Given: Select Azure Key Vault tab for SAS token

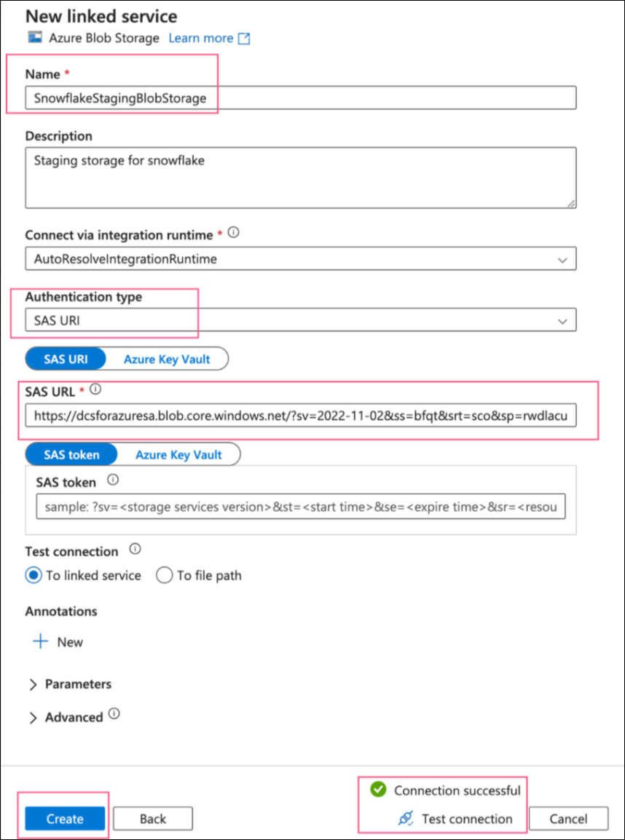Looking at the screenshot, I should coord(178,454).
